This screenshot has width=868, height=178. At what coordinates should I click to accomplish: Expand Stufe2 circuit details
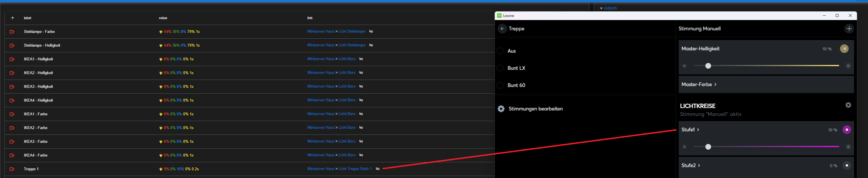(x=691, y=165)
